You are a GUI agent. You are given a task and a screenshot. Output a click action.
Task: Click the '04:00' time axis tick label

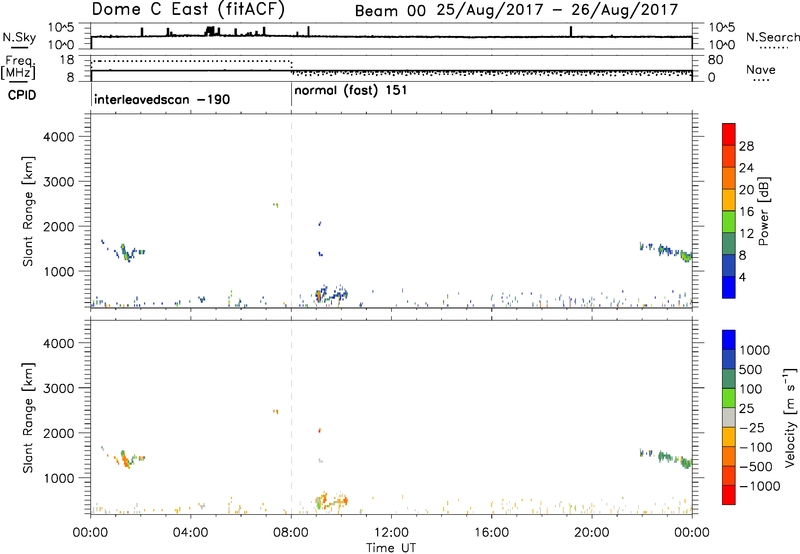(x=191, y=532)
